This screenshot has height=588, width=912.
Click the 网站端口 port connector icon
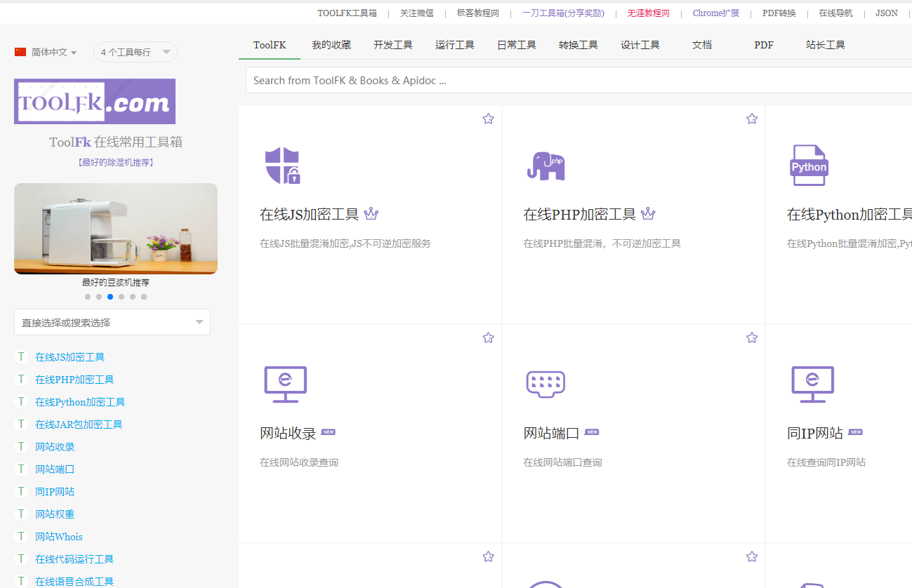tap(546, 385)
